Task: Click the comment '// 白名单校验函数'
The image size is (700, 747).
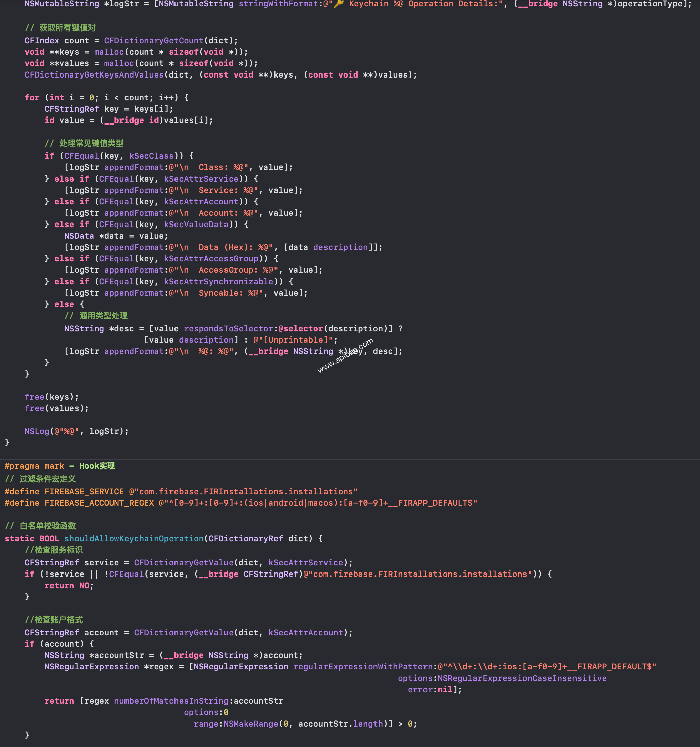Action: coord(40,526)
